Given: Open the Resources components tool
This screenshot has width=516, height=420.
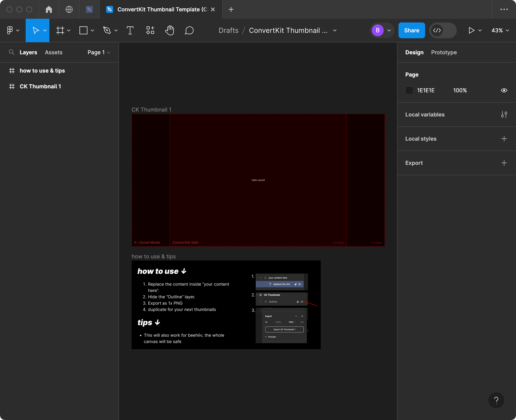Looking at the screenshot, I should click(x=150, y=30).
